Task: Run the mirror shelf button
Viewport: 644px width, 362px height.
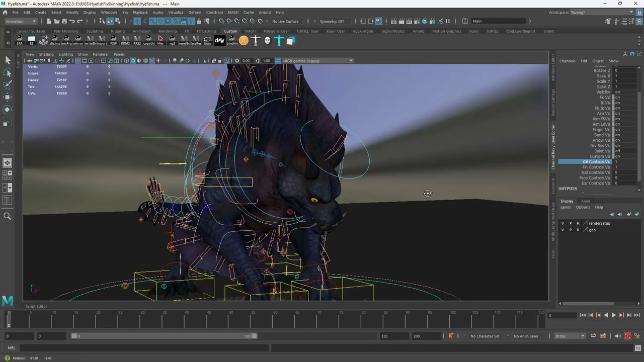Action: tap(78, 40)
